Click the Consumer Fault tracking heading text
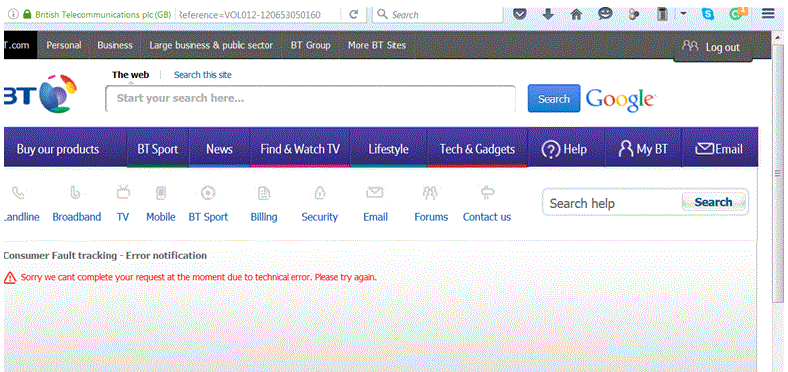This screenshot has width=788, height=372. click(105, 255)
